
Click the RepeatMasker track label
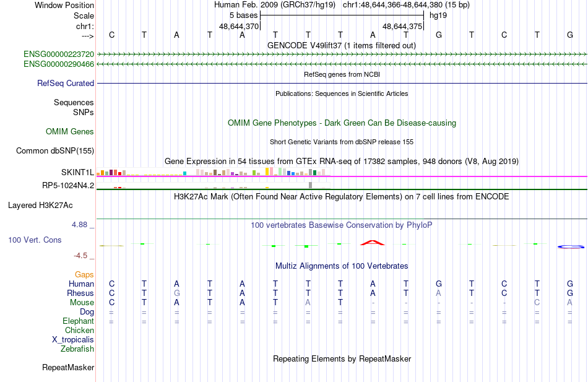[68, 367]
